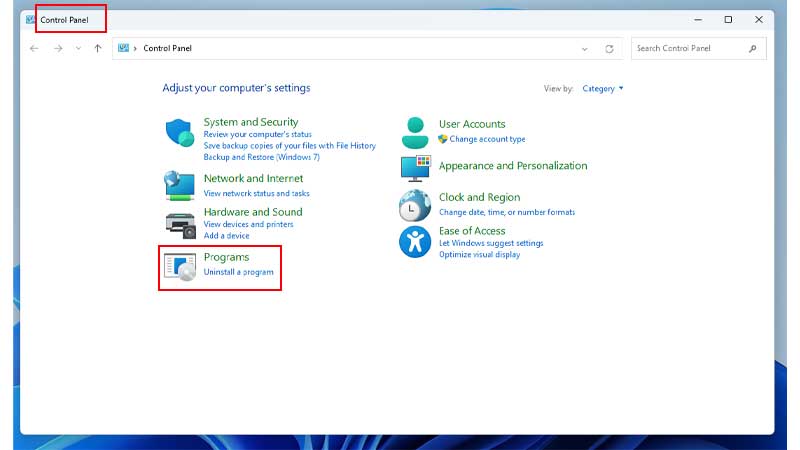Select Change account type

point(487,139)
